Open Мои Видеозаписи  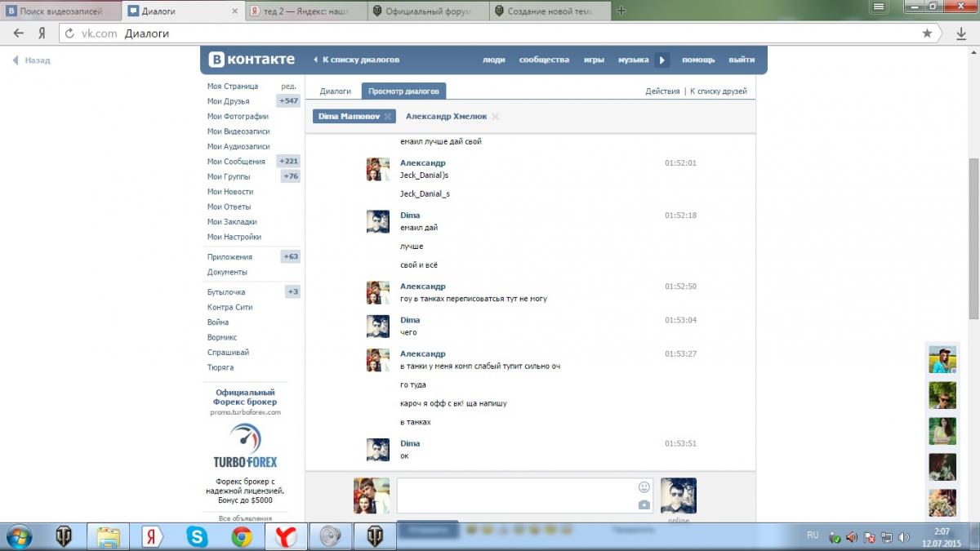click(x=238, y=131)
